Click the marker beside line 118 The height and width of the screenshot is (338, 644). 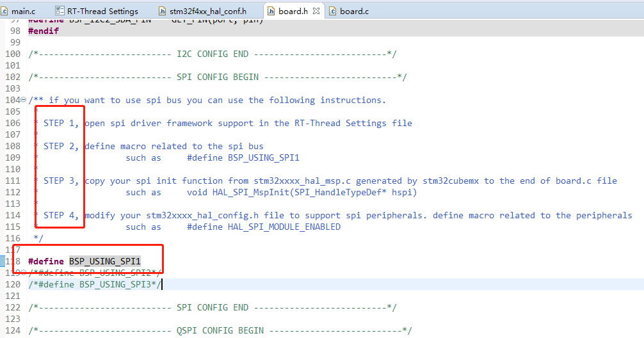click(2, 261)
